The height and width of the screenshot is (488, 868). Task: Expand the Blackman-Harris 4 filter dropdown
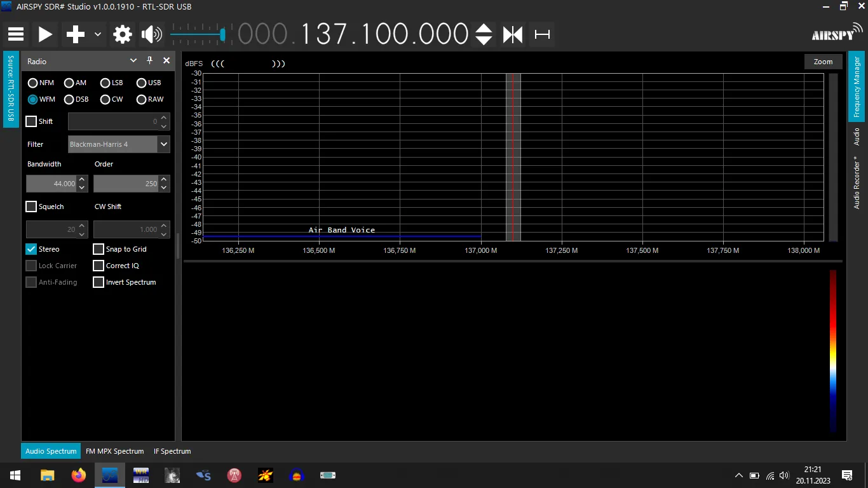(x=164, y=144)
